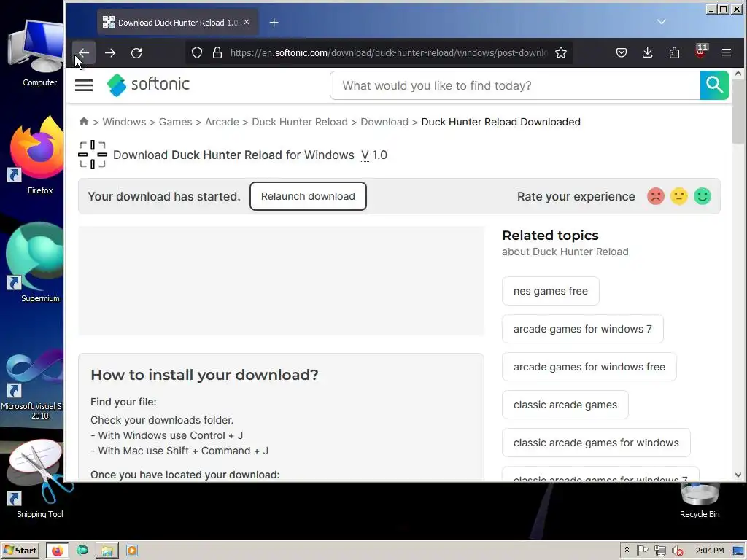Go to the home breadcrumb icon
The image size is (747, 560).
click(84, 122)
